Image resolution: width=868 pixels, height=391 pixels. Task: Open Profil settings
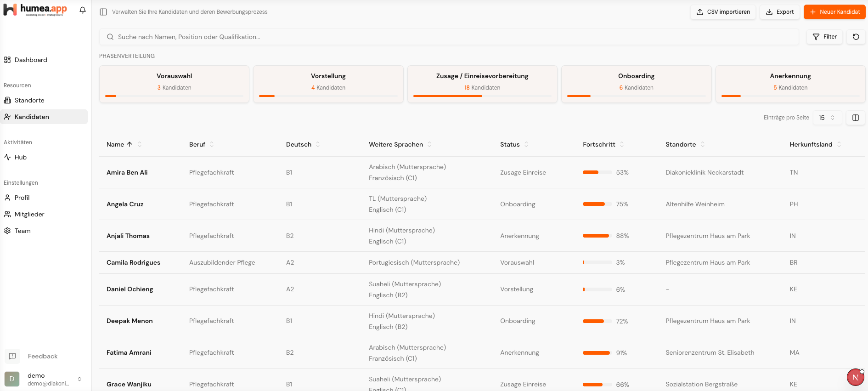pyautogui.click(x=44, y=198)
